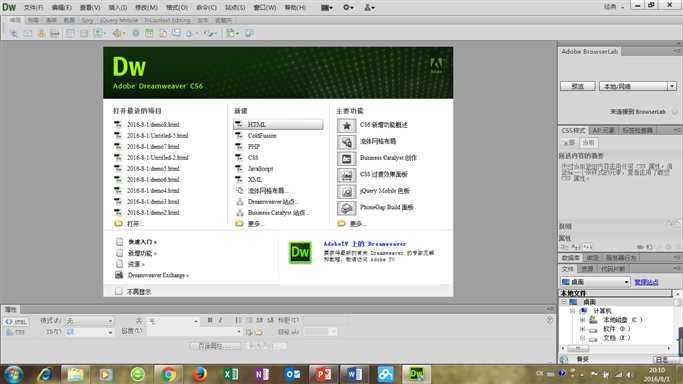Switch to the jQuery Mobile insert tab

[x=119, y=20]
